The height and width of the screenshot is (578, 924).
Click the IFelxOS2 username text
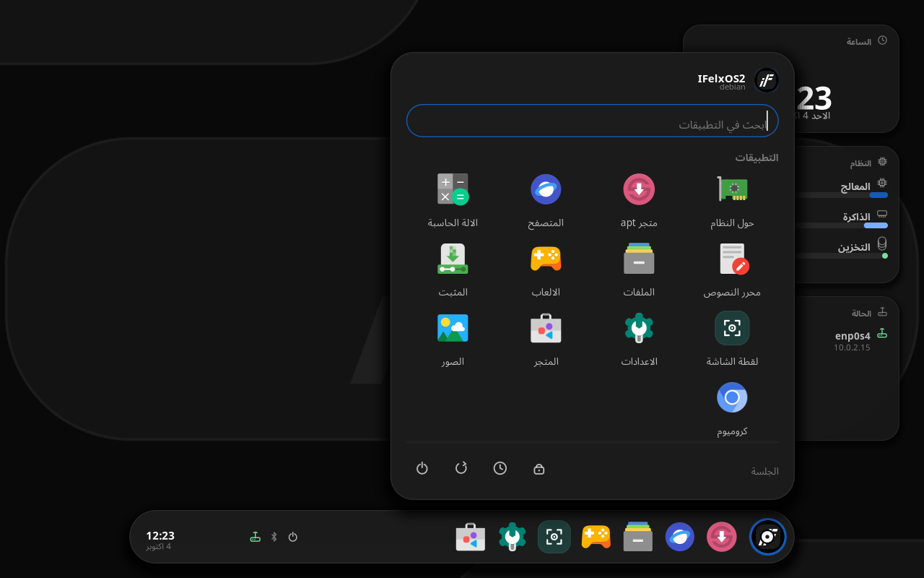pyautogui.click(x=721, y=78)
